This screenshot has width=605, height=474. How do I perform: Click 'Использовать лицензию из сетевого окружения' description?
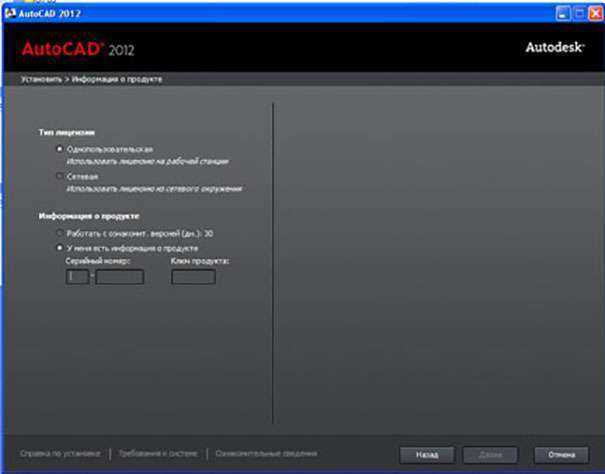154,189
